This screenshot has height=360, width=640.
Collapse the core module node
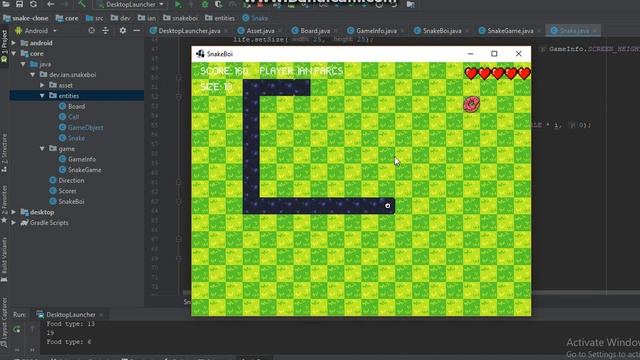click(14, 53)
